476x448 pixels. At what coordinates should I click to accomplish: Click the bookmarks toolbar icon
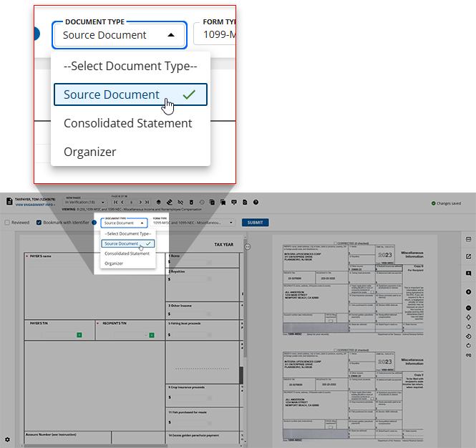[223, 202]
